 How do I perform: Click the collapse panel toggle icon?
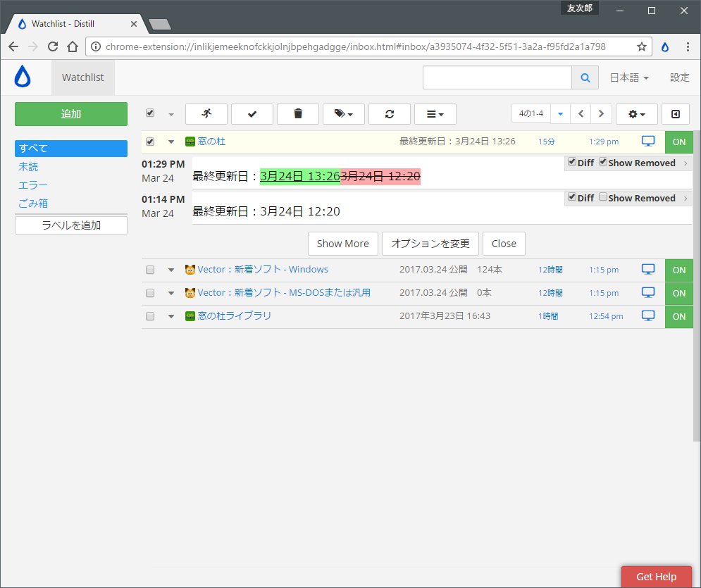tap(676, 114)
